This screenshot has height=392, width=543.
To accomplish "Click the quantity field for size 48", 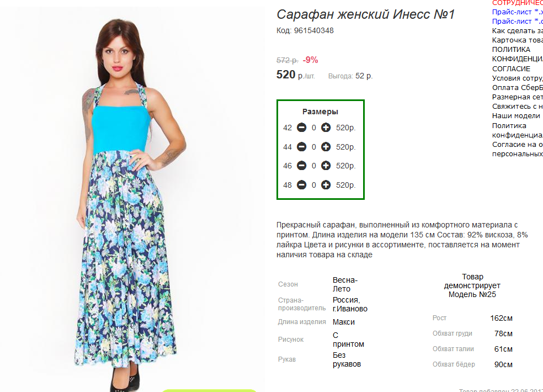I will coord(314,185).
